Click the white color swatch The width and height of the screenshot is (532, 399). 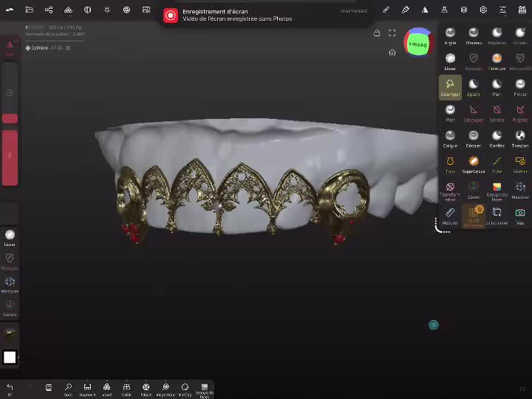10,358
